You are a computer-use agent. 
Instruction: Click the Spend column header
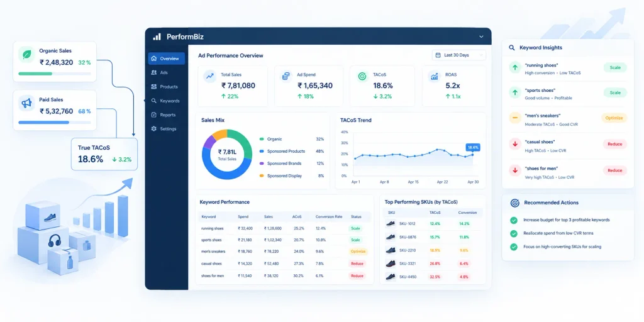tap(243, 217)
